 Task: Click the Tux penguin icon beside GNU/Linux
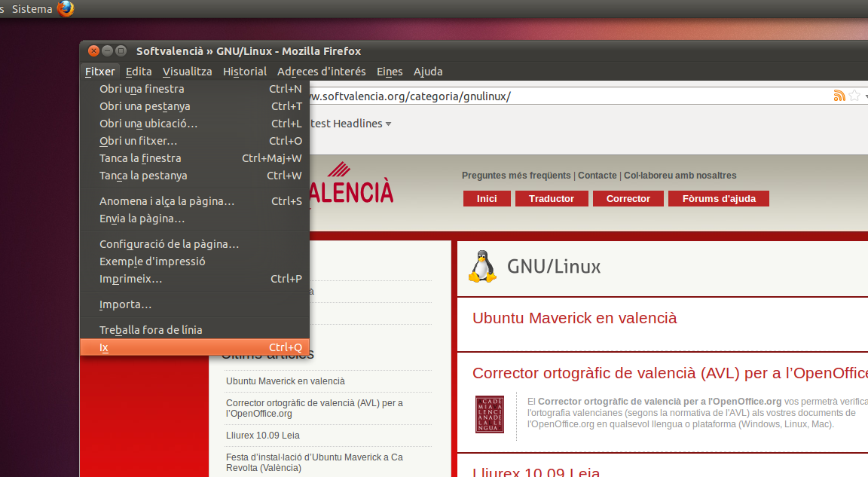click(x=482, y=267)
